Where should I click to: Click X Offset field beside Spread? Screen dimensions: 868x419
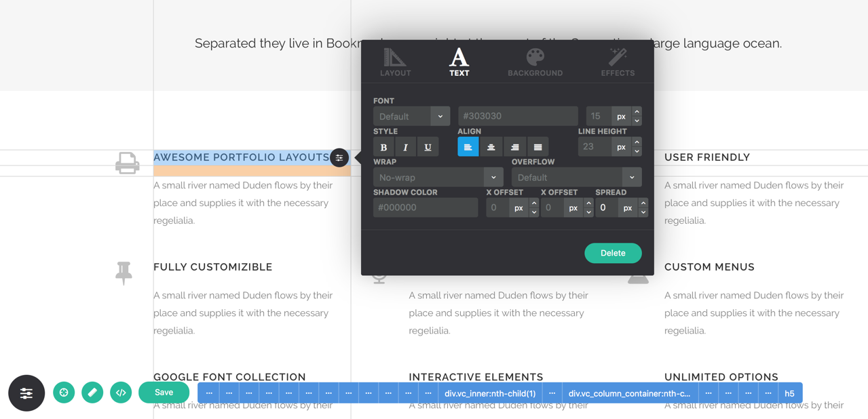click(x=552, y=207)
